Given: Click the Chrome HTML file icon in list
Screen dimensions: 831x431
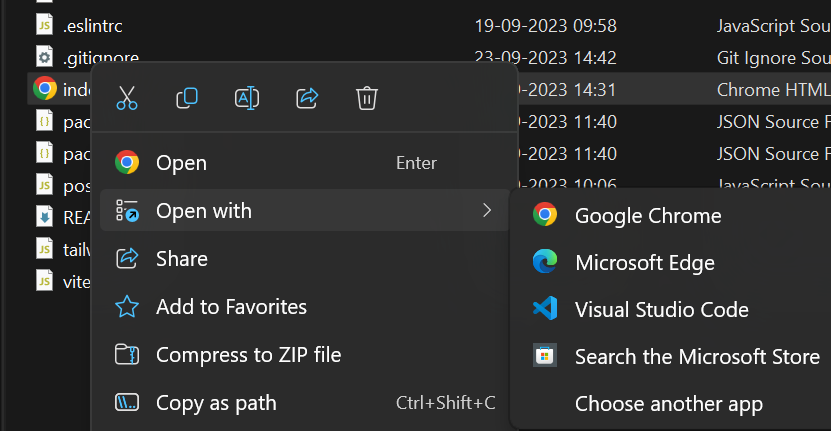Looking at the screenshot, I should 44,89.
